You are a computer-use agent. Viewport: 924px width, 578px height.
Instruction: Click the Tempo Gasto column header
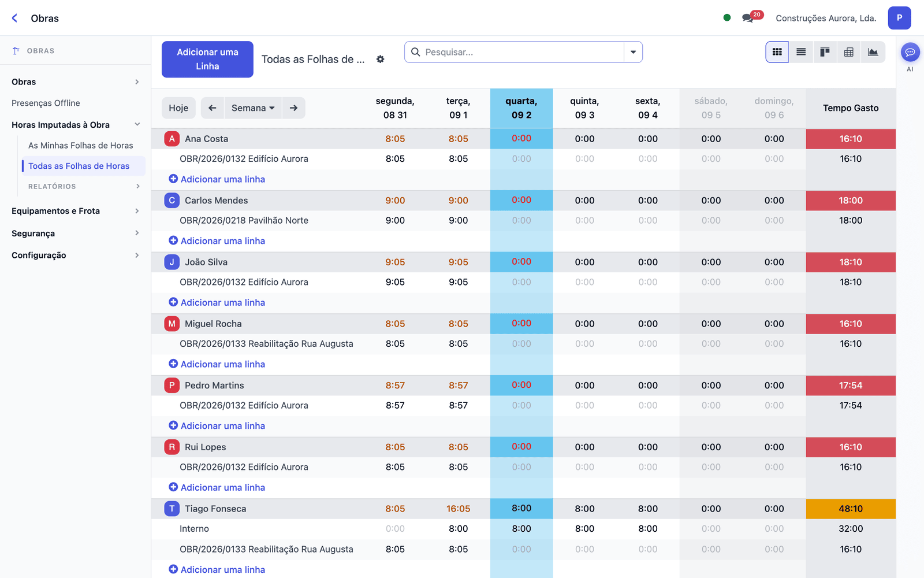(851, 108)
